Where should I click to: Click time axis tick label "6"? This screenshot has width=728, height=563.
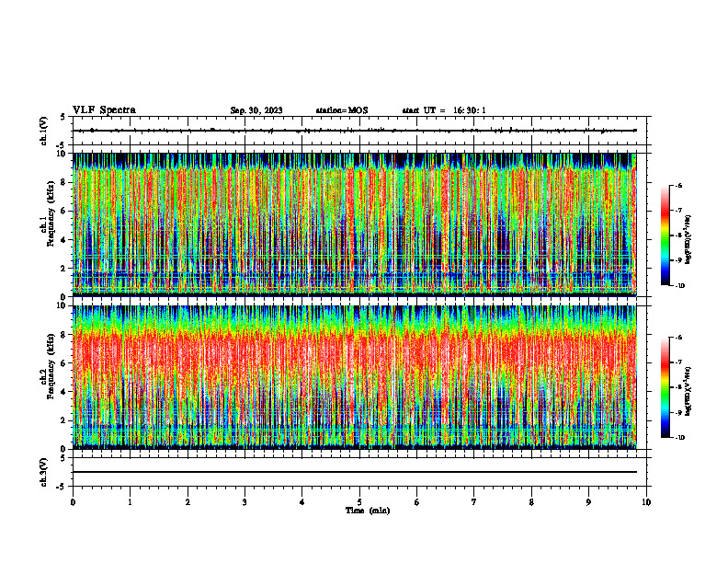pyautogui.click(x=417, y=502)
